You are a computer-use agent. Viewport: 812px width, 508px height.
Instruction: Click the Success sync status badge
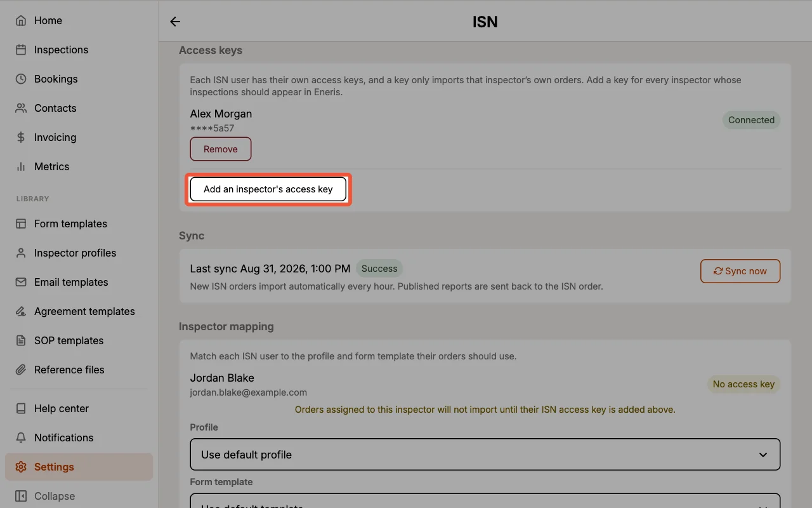pyautogui.click(x=379, y=269)
